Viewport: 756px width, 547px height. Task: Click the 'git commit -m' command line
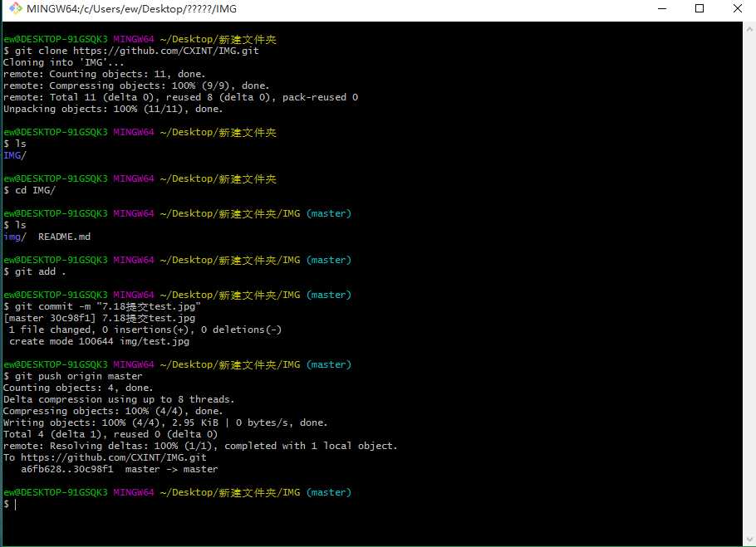click(x=101, y=306)
